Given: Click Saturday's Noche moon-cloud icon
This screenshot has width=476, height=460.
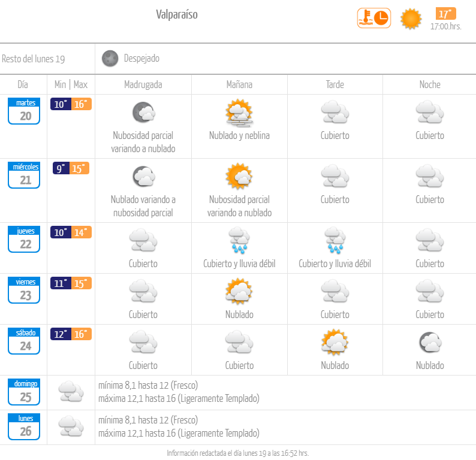Looking at the screenshot, I should click(430, 343).
